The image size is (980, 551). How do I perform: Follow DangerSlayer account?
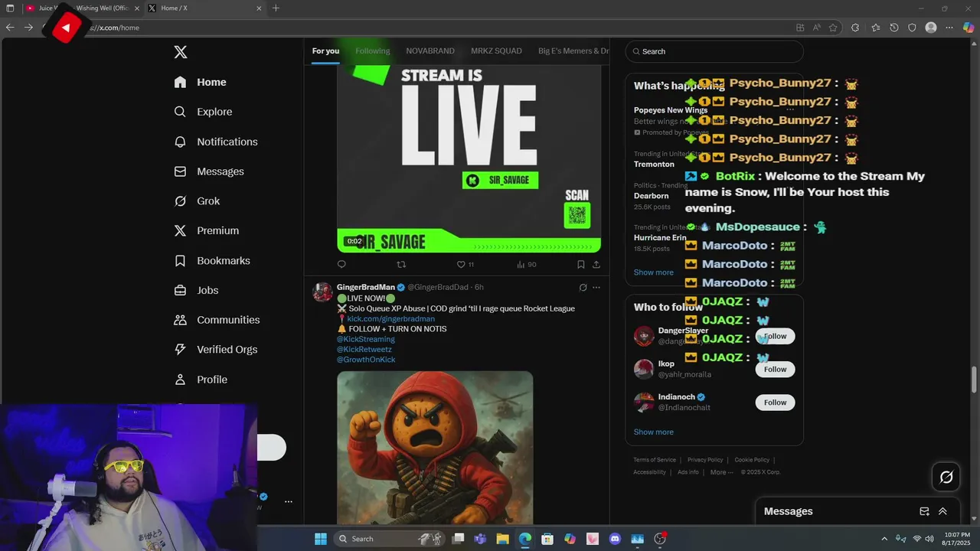tap(775, 337)
